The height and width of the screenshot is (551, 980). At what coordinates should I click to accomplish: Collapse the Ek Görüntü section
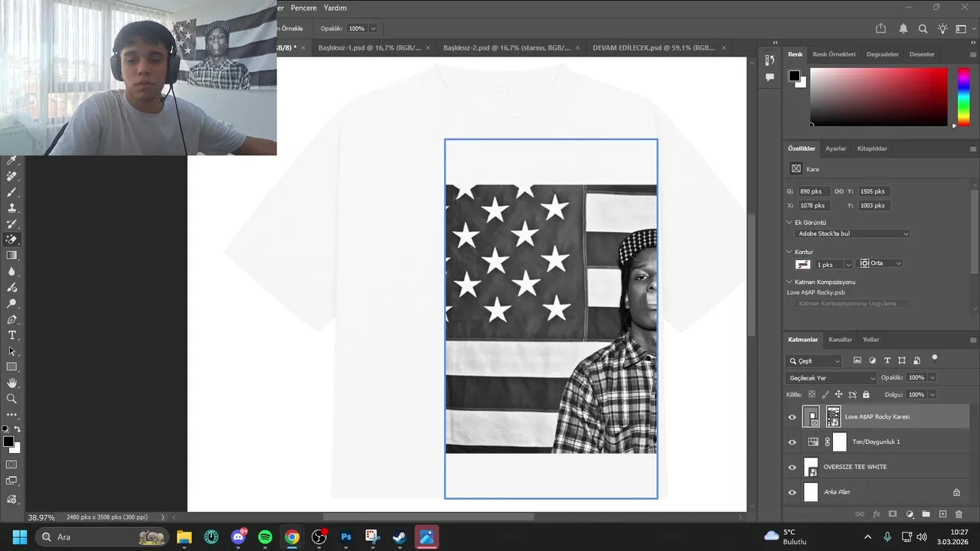pyautogui.click(x=789, y=223)
